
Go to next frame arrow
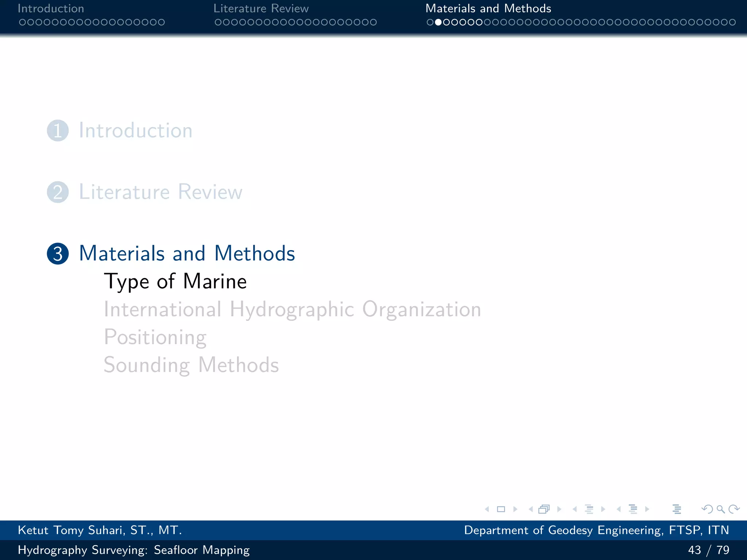559,509
